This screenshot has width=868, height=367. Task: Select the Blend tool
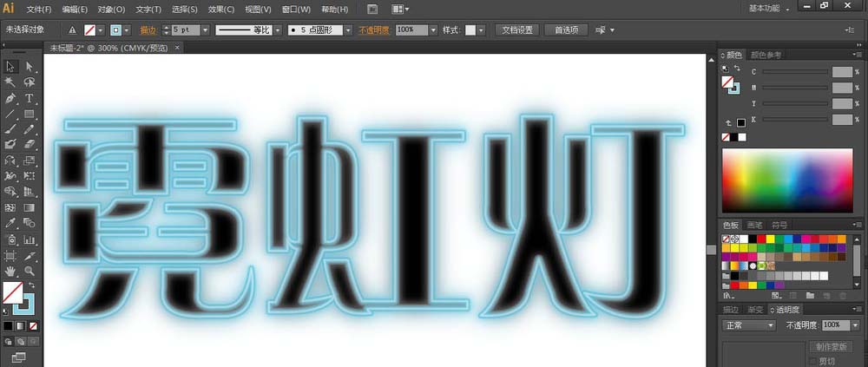[x=30, y=223]
